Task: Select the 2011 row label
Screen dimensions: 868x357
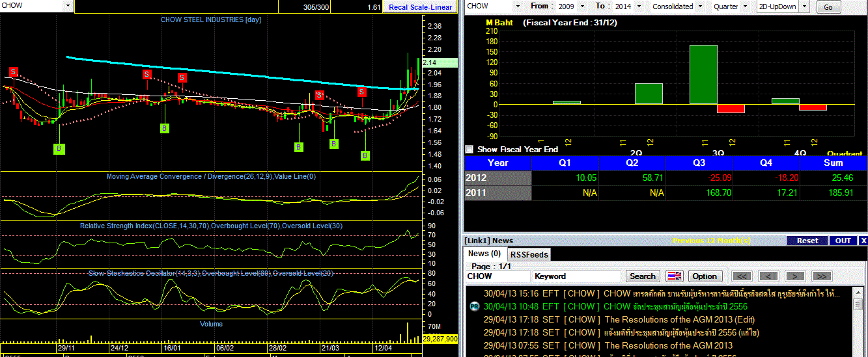Action: click(x=498, y=192)
